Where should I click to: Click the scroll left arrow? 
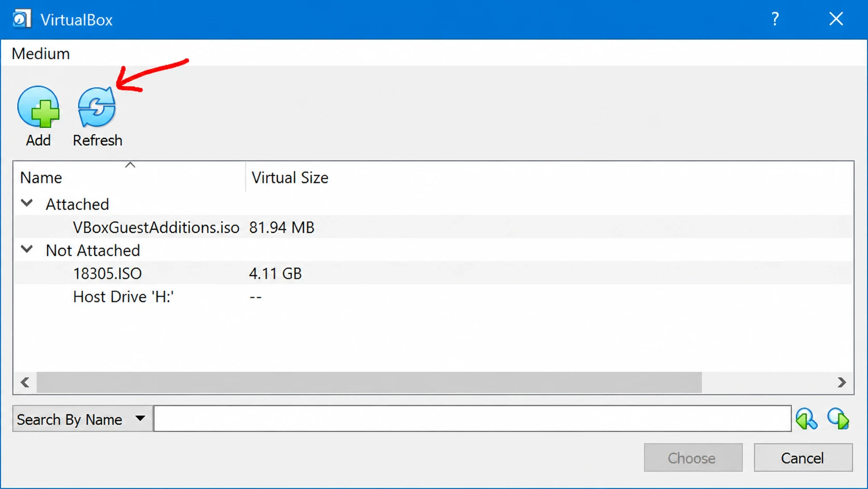point(25,382)
